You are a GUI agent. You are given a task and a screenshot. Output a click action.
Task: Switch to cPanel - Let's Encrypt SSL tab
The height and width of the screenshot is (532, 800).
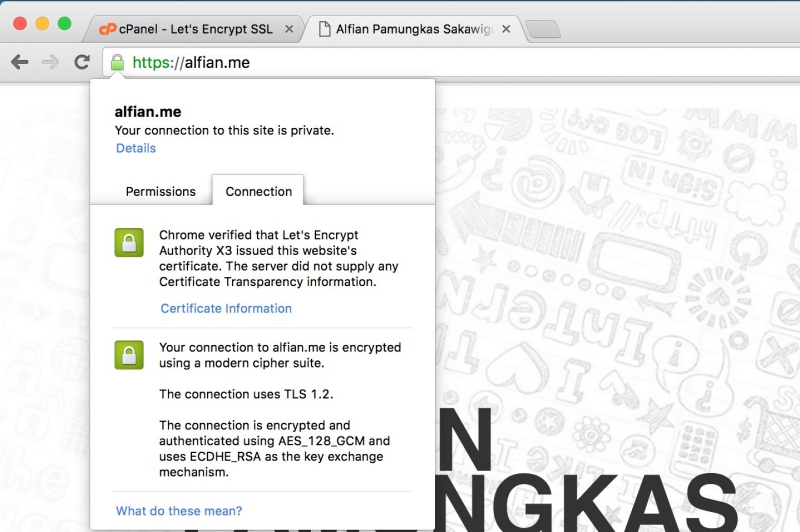194,29
